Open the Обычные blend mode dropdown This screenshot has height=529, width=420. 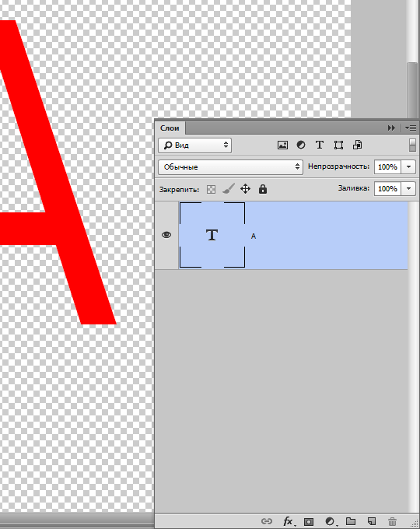[x=230, y=167]
